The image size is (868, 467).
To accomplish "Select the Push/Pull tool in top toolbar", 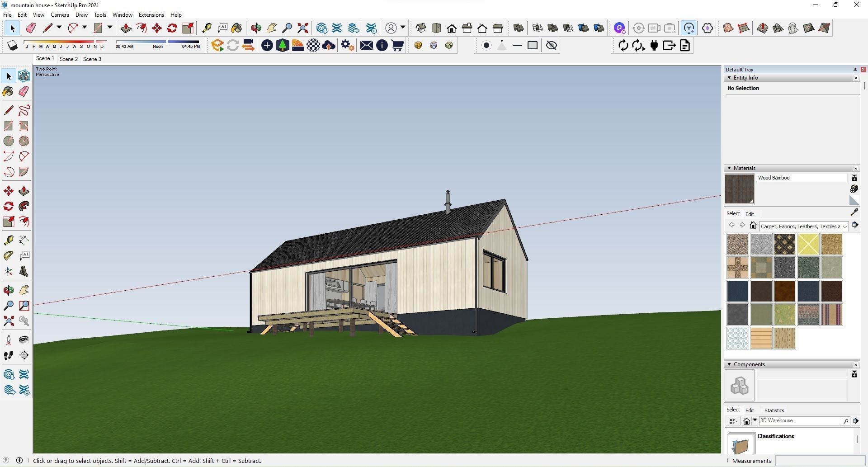I will [x=126, y=28].
